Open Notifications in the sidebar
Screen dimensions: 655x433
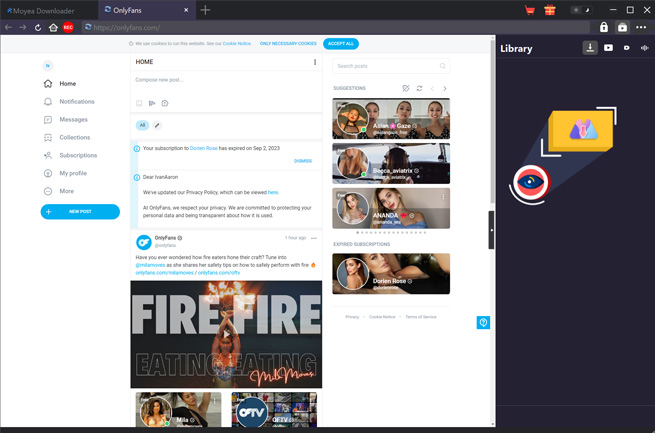(x=76, y=102)
